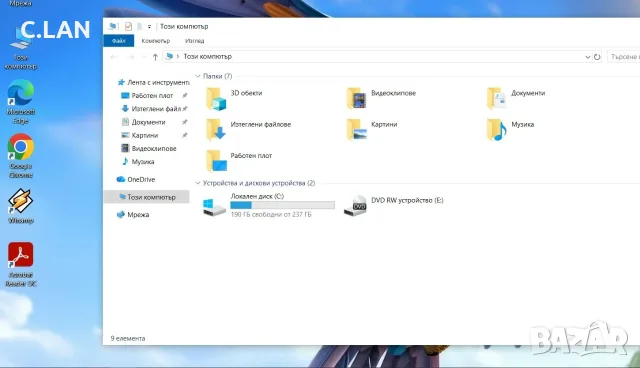
Task: Click the Google Chrome desktop shortcut
Action: (x=20, y=156)
